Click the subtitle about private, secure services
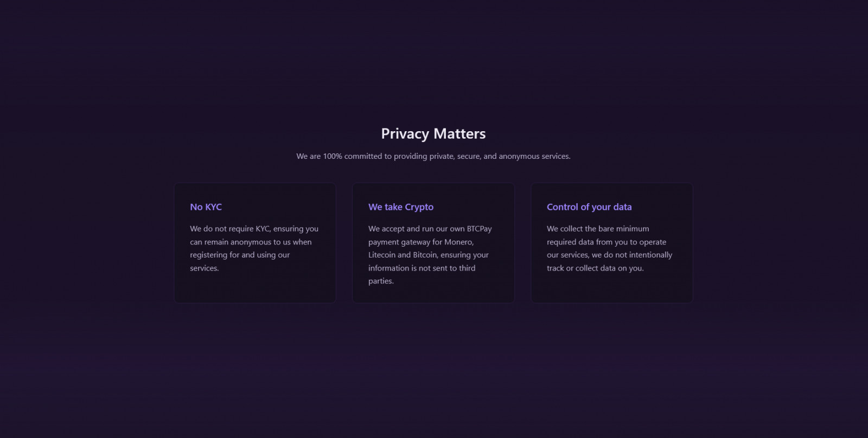The width and height of the screenshot is (868, 438). pyautogui.click(x=433, y=156)
